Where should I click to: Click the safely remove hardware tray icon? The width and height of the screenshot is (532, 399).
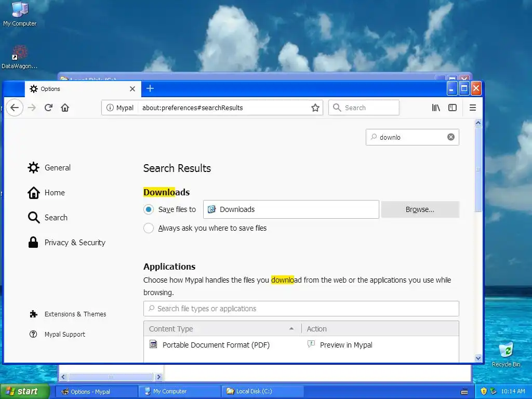click(x=494, y=392)
